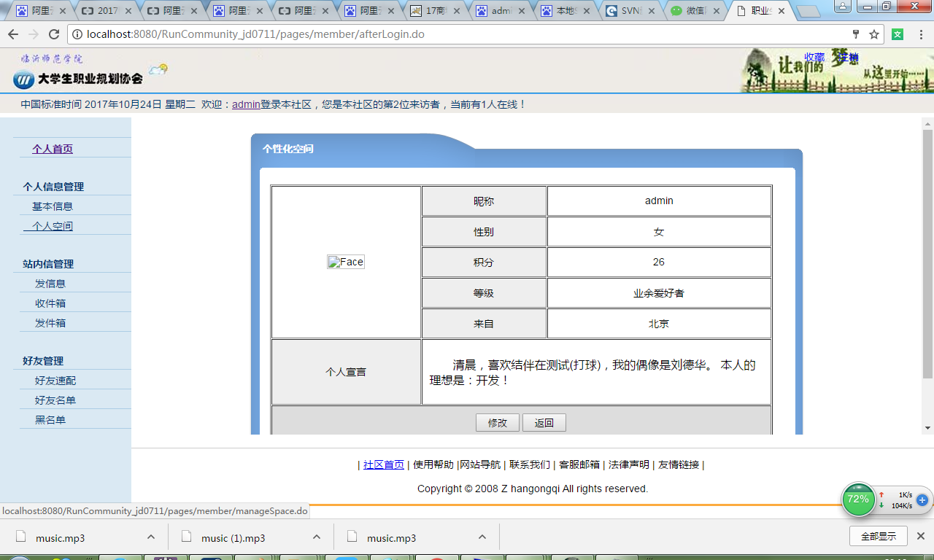
Task: Click the green 72% acceleration ball
Action: (x=859, y=499)
